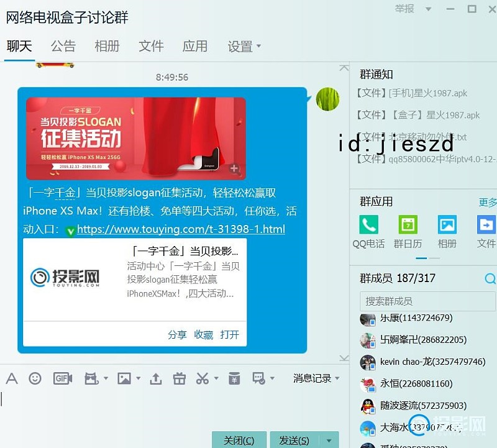Open dropdown arrow beside the scissors icon
The width and height of the screenshot is (497, 448).
216,378
